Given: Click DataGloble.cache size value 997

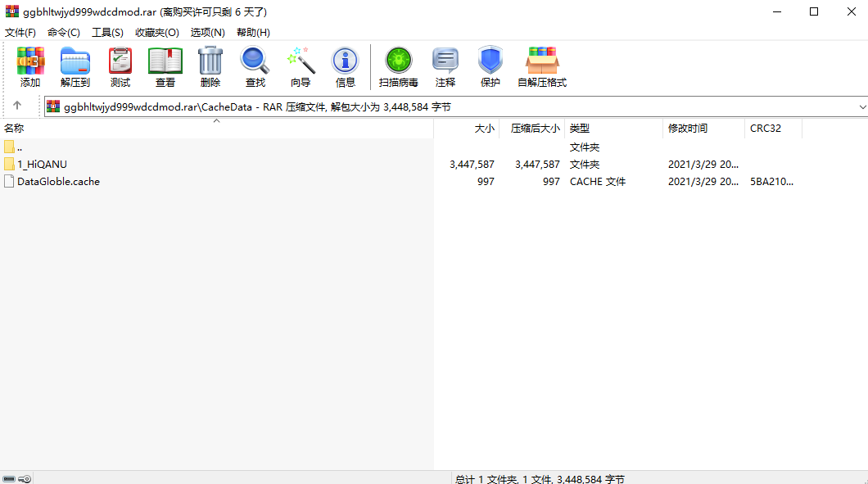Looking at the screenshot, I should pyautogui.click(x=486, y=182).
